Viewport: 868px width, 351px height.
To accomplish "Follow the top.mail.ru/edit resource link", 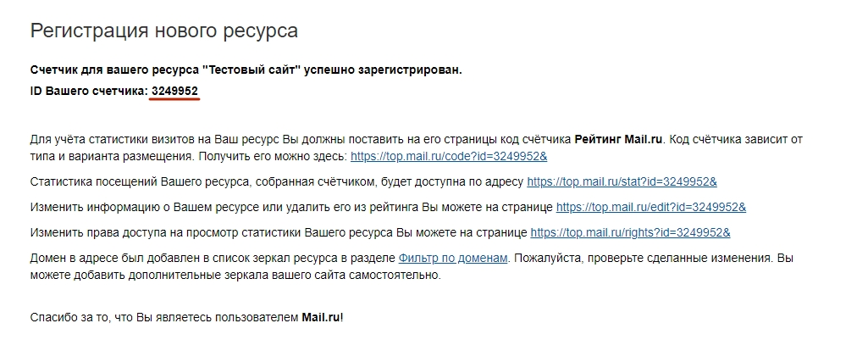I will (x=651, y=208).
